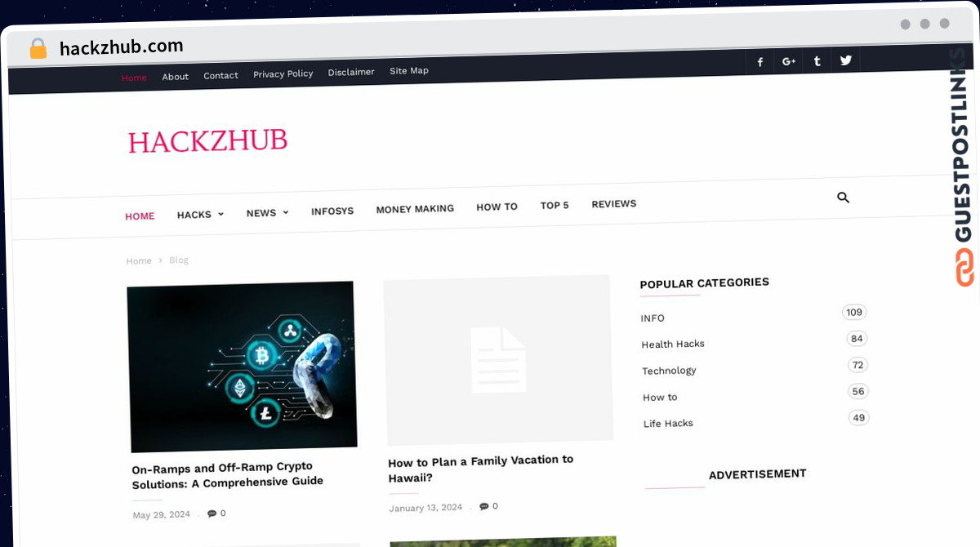Click comment bubble icon under Hawaii article
Image resolution: width=980 pixels, height=547 pixels.
pos(483,506)
